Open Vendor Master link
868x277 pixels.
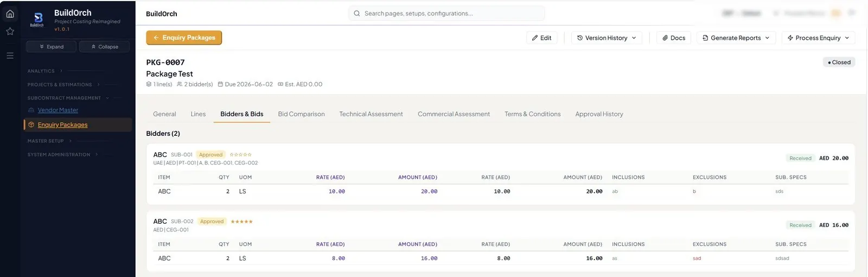coord(58,110)
